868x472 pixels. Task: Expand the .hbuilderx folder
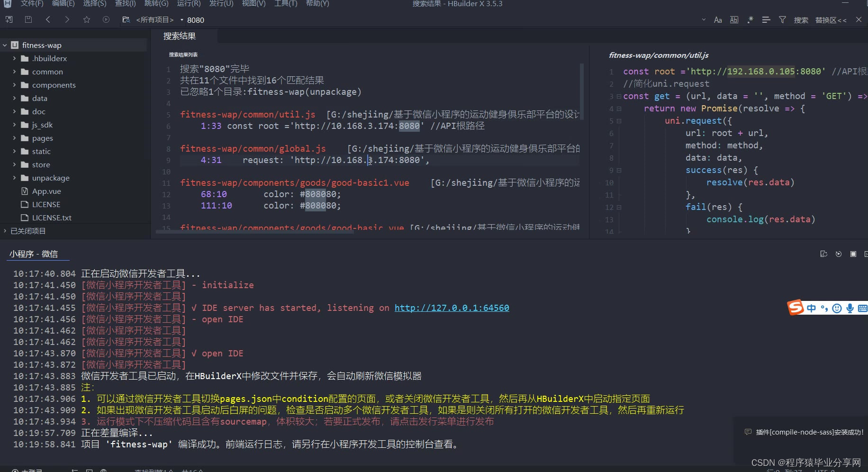click(14, 58)
